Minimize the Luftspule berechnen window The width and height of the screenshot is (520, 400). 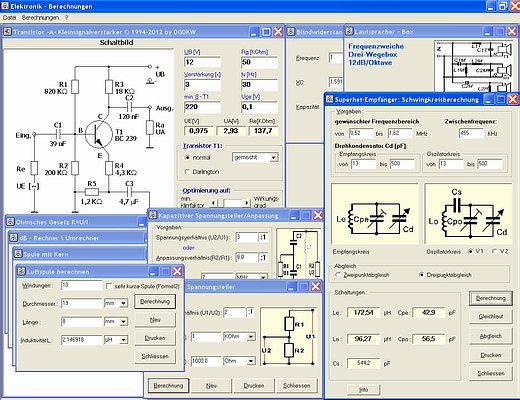coord(153,271)
